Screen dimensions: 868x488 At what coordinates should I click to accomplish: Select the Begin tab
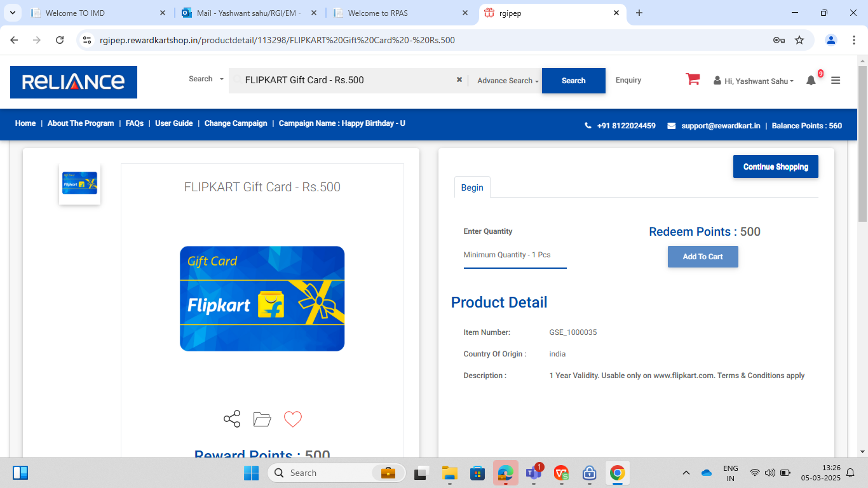(x=472, y=187)
